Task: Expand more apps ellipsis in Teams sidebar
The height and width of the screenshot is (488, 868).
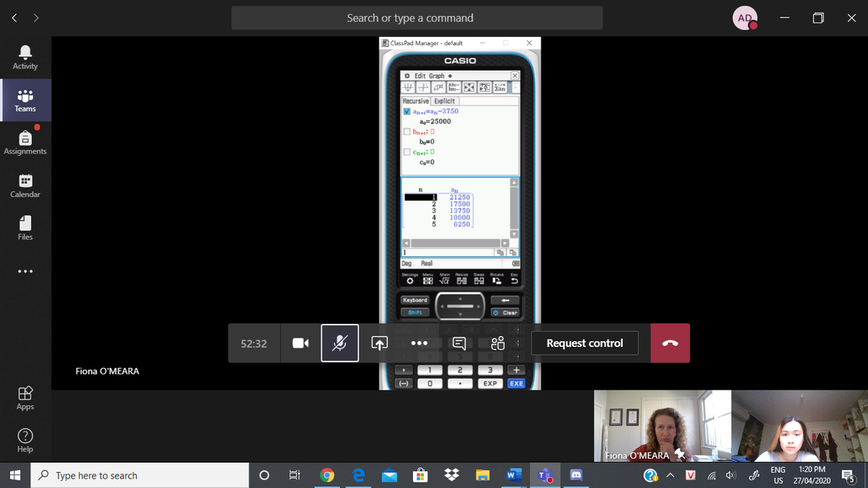Action: 25,272
